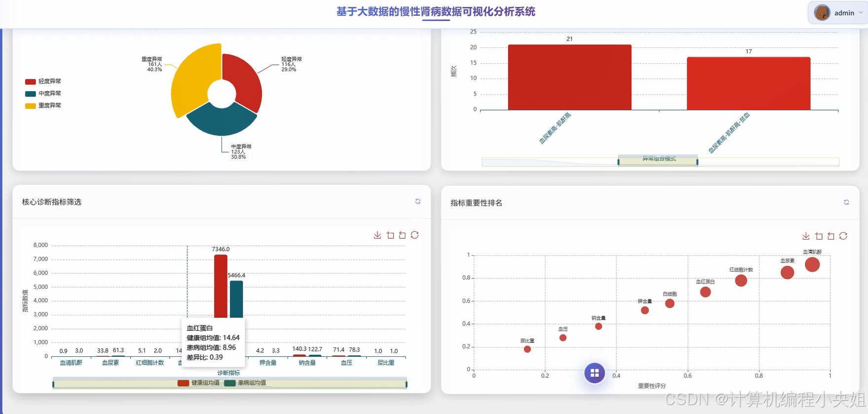
Task: Click the 血压 scatter point
Action: (x=563, y=338)
